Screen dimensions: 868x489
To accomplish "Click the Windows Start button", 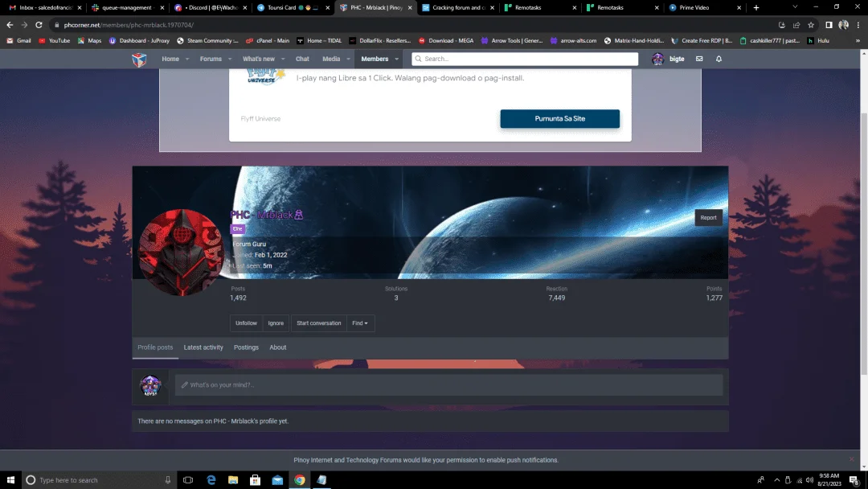I will pyautogui.click(x=10, y=480).
